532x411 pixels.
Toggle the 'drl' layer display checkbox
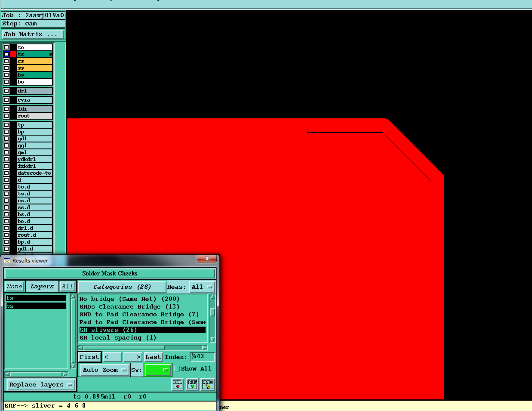[6, 91]
